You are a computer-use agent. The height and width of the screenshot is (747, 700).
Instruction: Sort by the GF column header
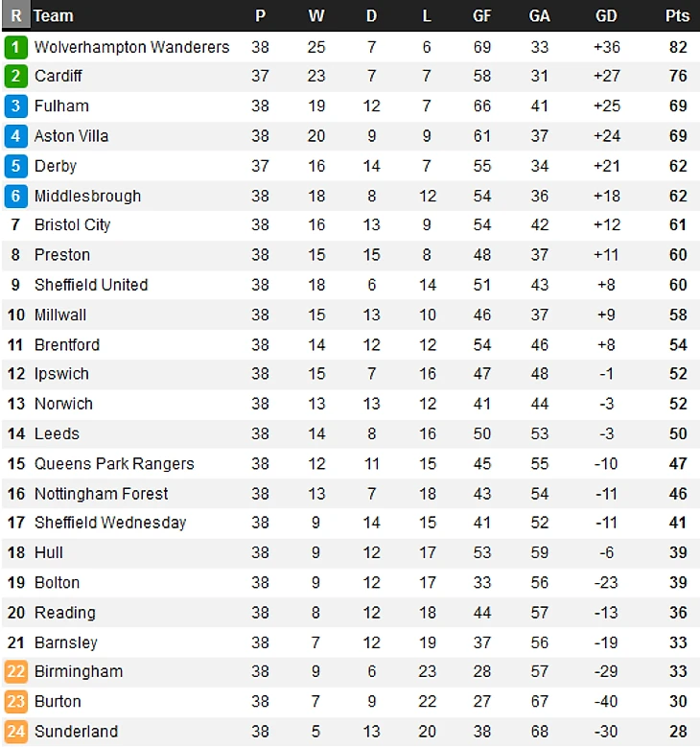click(481, 15)
